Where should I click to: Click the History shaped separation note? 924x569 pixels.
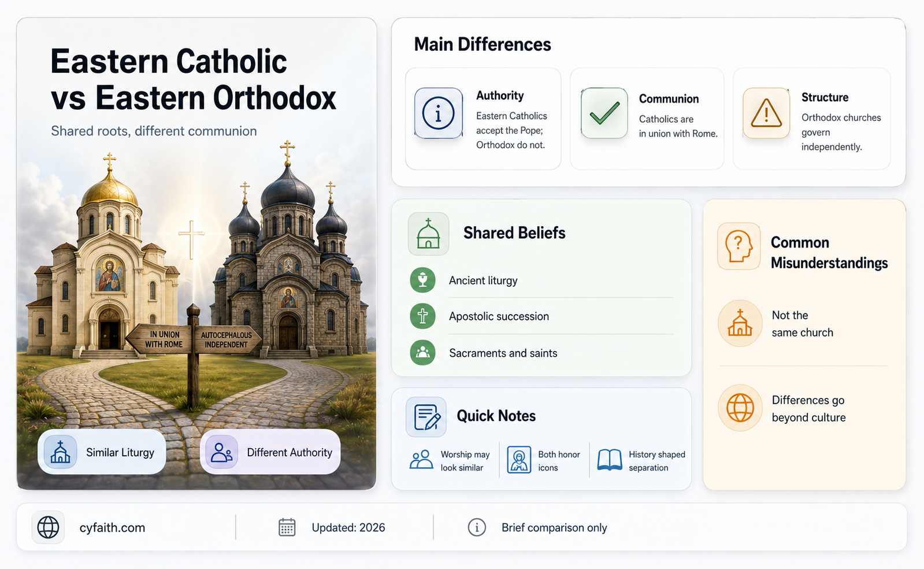click(656, 461)
